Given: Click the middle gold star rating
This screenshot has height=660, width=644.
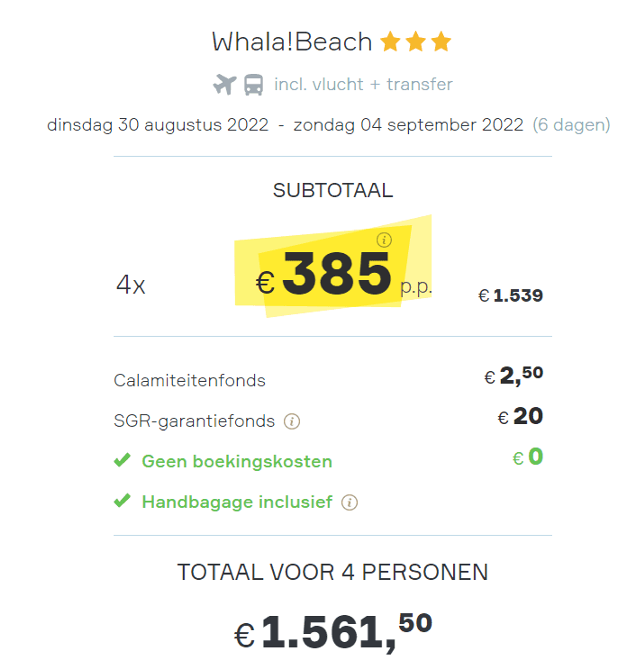Looking at the screenshot, I should [x=415, y=42].
